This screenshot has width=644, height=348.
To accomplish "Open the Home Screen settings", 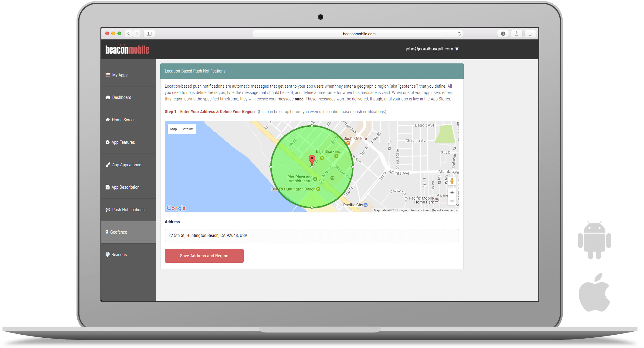I will click(x=124, y=120).
